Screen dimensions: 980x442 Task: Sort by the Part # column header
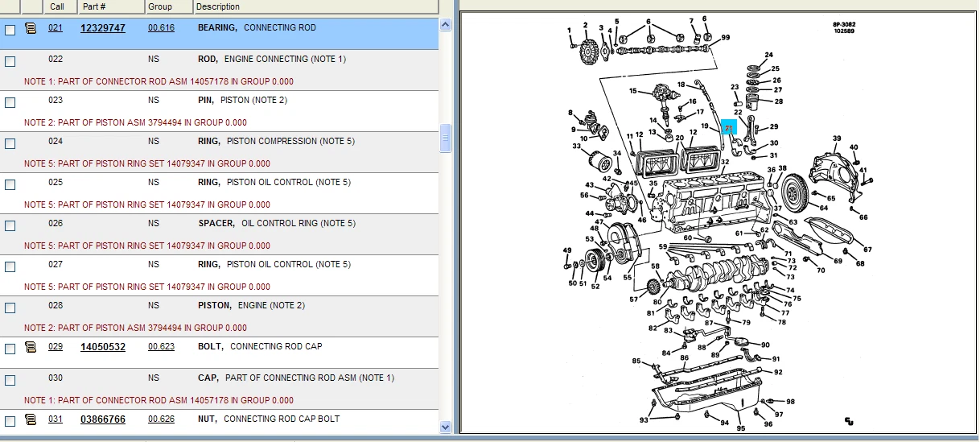coord(111,6)
